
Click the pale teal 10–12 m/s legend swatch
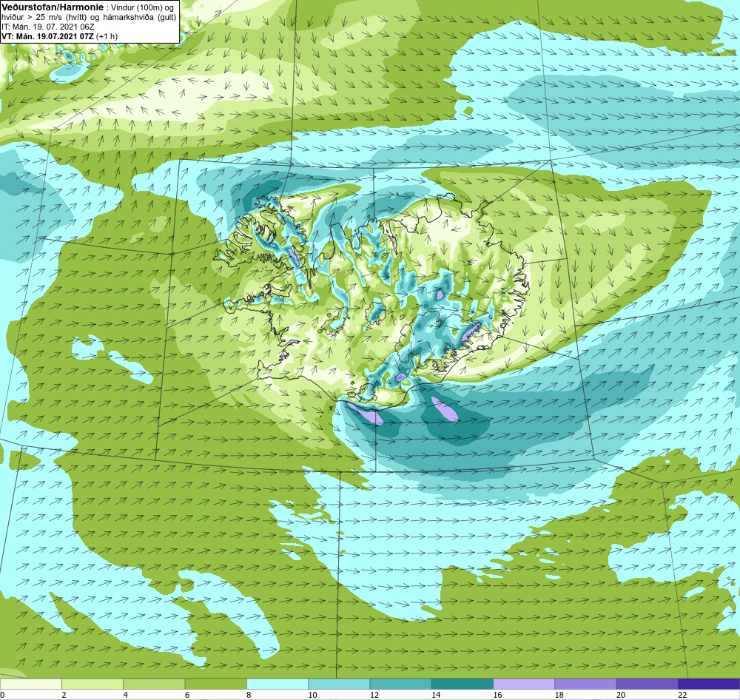pyautogui.click(x=339, y=684)
